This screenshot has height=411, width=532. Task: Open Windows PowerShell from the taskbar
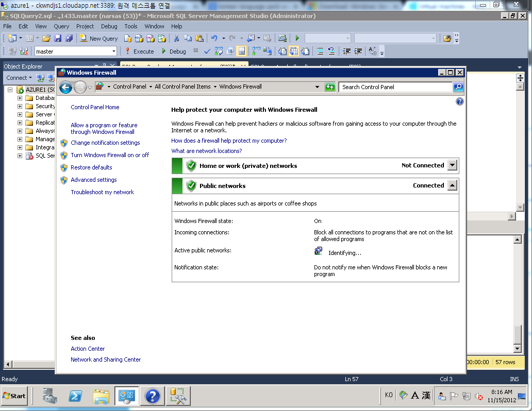pos(75,396)
